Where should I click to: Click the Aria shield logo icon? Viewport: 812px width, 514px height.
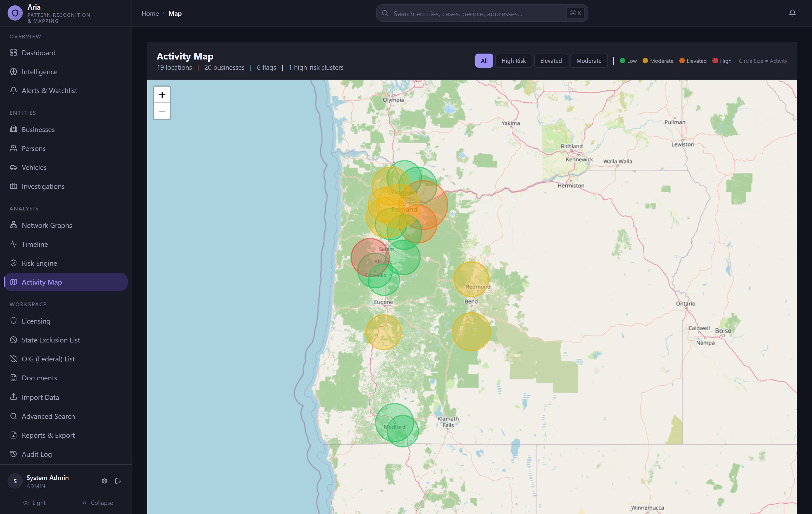pyautogui.click(x=15, y=13)
